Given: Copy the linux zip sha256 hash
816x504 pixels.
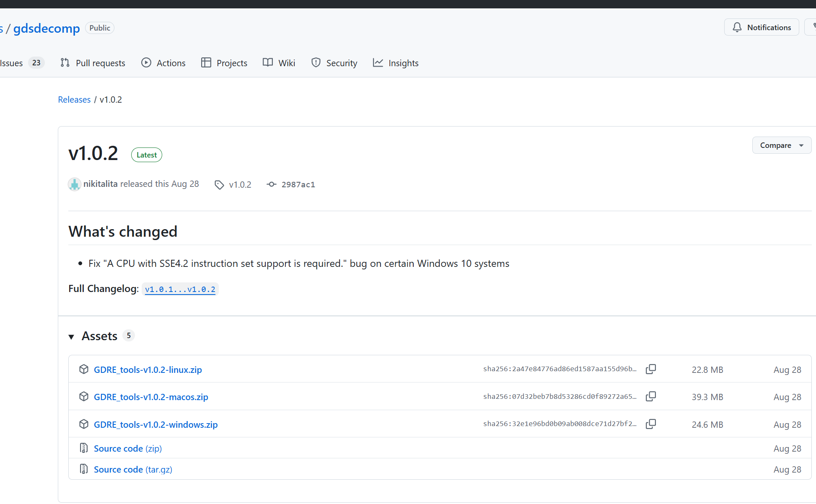Looking at the screenshot, I should coord(650,369).
